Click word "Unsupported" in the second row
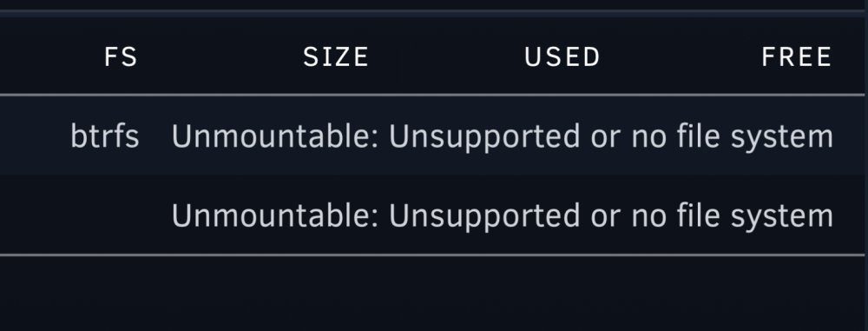 (x=484, y=217)
